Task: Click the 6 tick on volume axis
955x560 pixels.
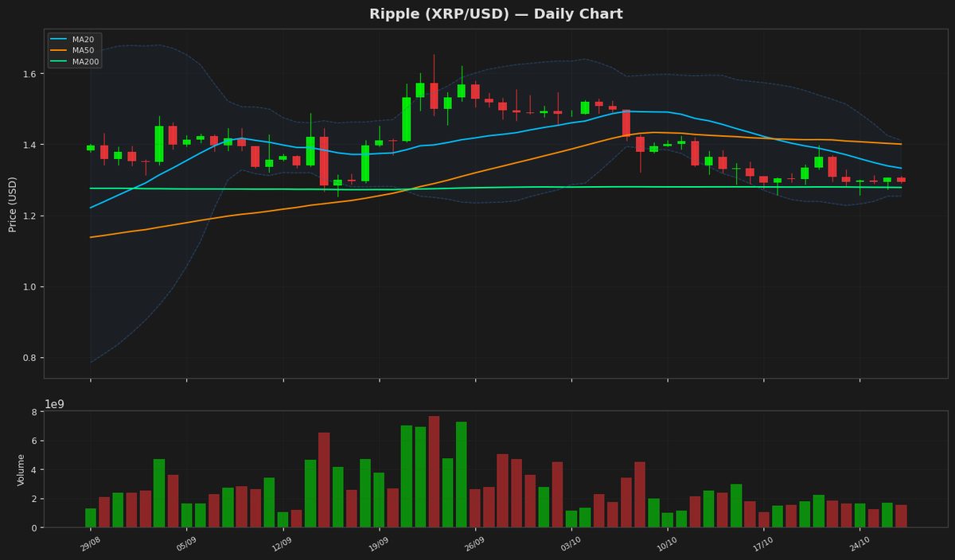Action: pos(34,441)
